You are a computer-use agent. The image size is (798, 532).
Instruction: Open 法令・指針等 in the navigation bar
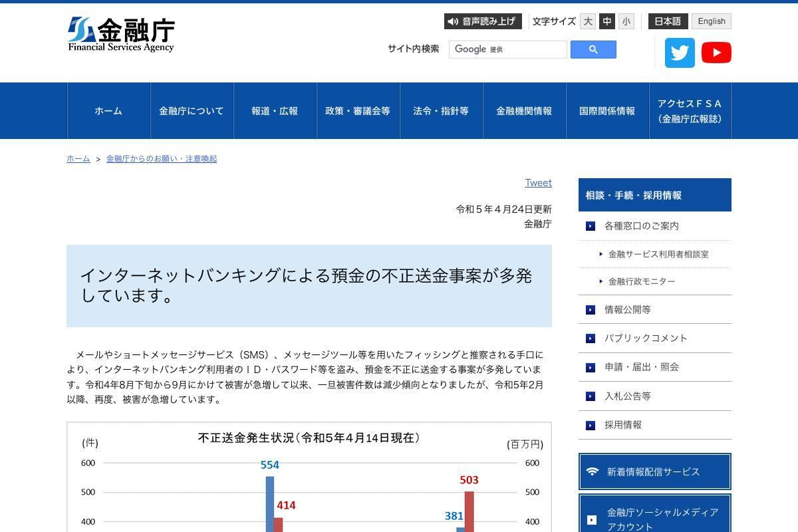pyautogui.click(x=441, y=111)
